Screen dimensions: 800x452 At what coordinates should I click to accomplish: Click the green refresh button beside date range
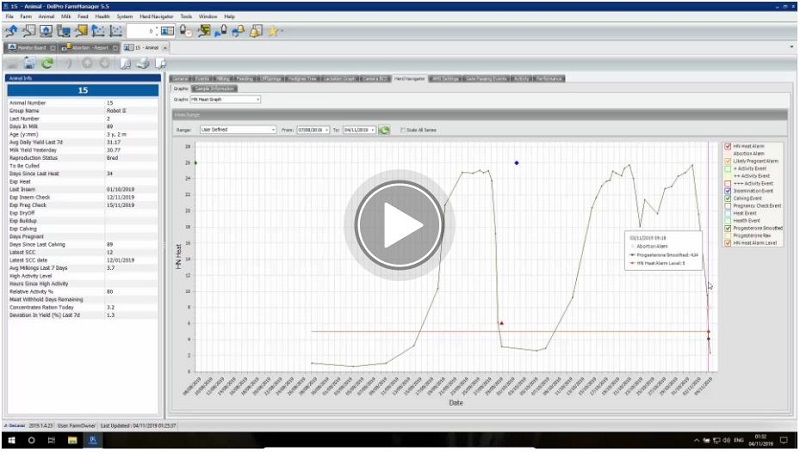[385, 129]
